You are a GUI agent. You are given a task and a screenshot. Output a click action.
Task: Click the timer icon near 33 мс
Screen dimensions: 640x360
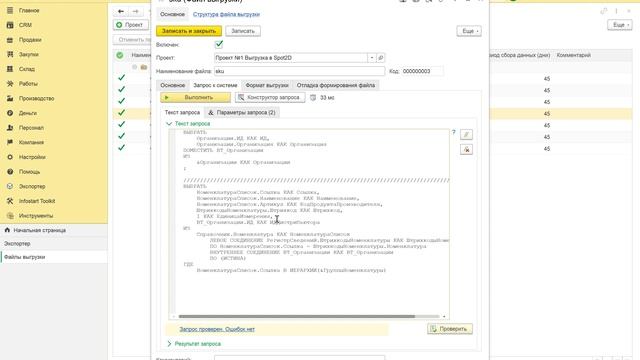tap(313, 98)
